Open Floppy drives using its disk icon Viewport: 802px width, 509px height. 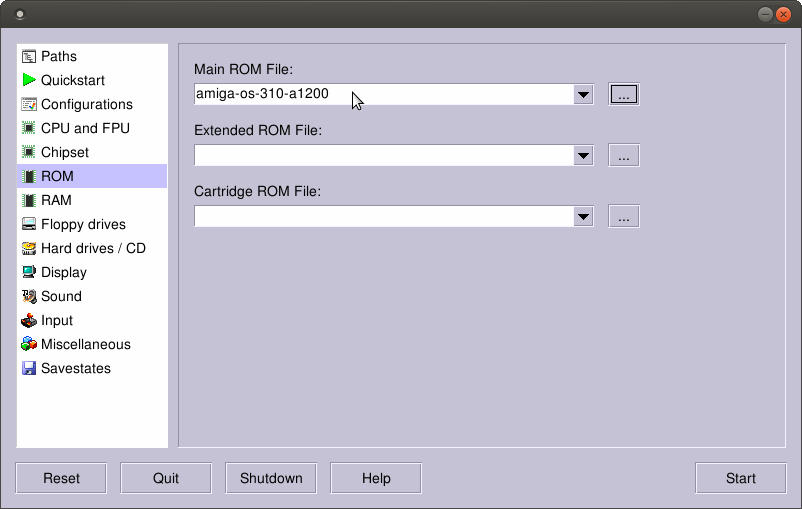(x=29, y=224)
